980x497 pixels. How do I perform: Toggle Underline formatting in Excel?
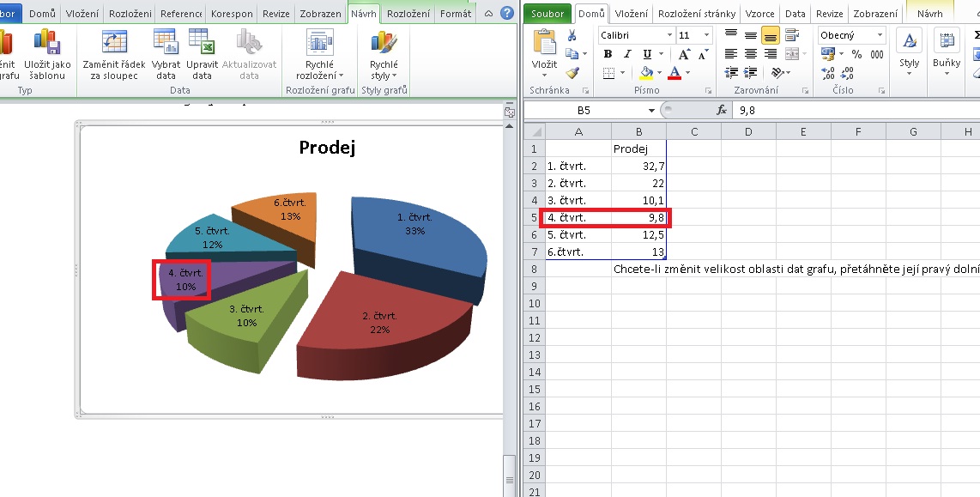(648, 54)
